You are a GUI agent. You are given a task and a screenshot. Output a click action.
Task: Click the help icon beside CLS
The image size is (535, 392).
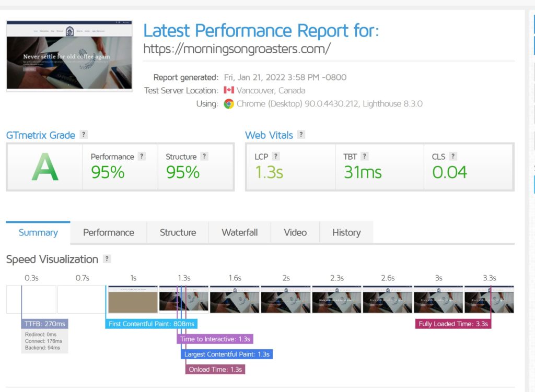pos(453,156)
